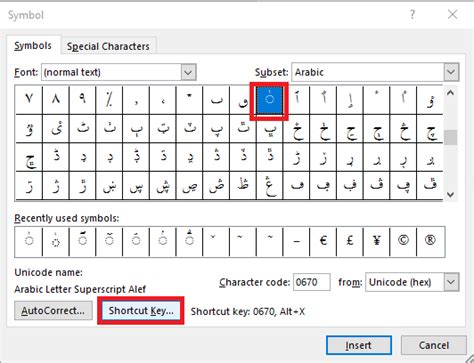Choose the dotless Qaf (ٯ) symbol cell
Viewport: 474px width, 363px height.
point(243,100)
